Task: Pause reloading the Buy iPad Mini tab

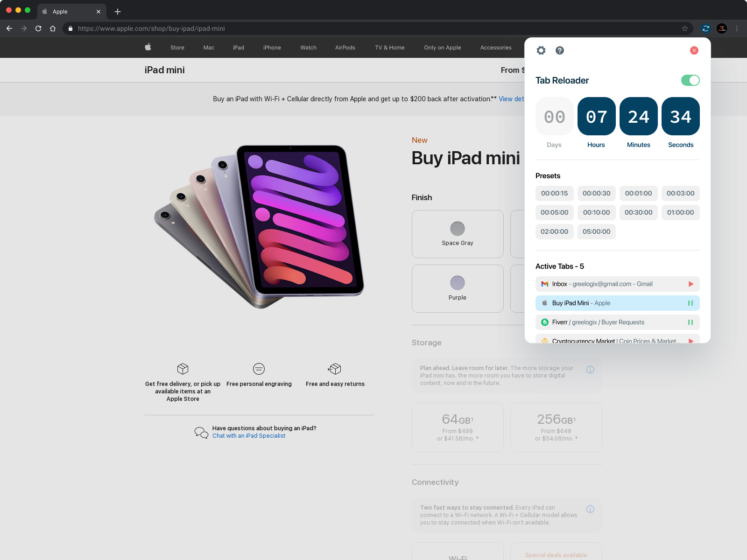Action: (x=691, y=303)
